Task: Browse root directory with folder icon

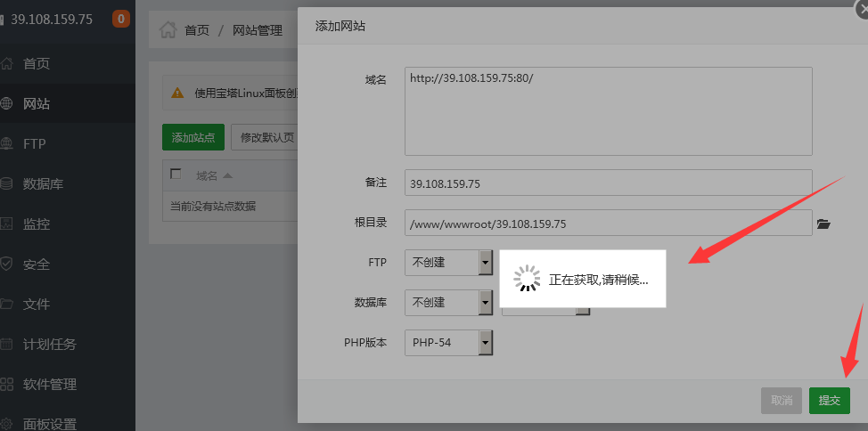Action: coord(823,224)
